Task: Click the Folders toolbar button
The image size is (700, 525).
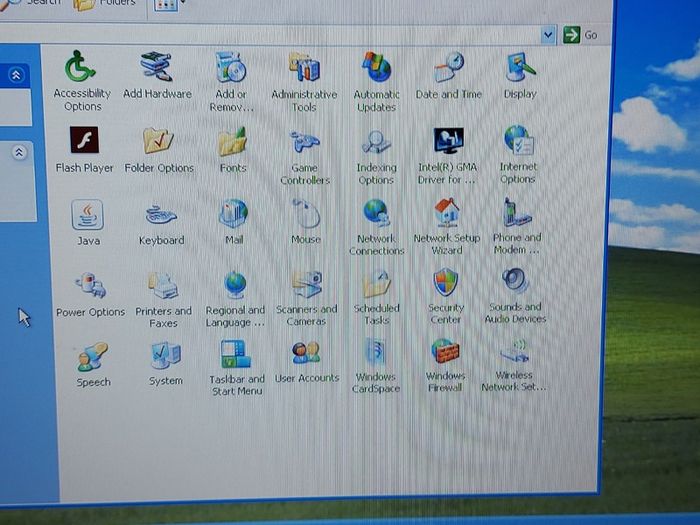Action: click(x=104, y=4)
